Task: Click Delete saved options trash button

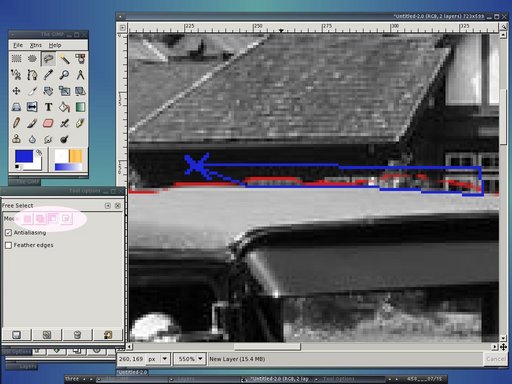Action: click(x=77, y=334)
